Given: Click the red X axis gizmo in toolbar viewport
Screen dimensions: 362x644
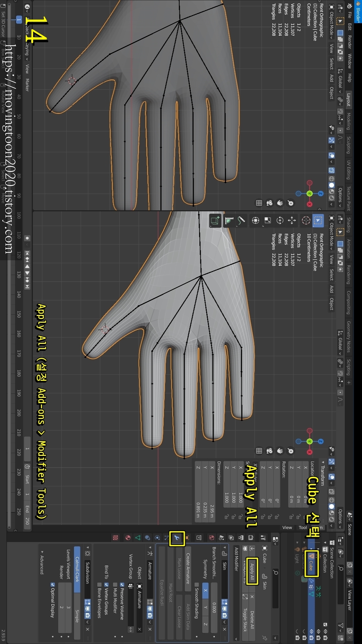Looking at the screenshot, I should pos(310,452).
